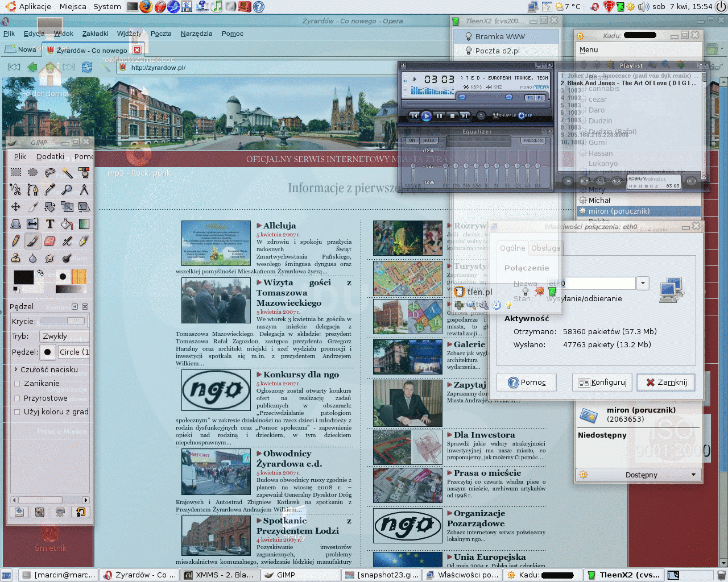Select GIMP Scale tool
This screenshot has width=728, height=582.
click(x=67, y=206)
